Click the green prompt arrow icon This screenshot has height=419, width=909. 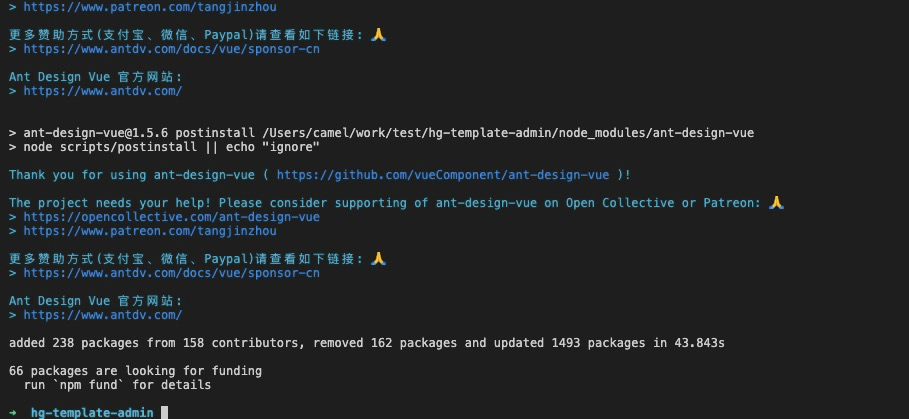click(x=13, y=413)
